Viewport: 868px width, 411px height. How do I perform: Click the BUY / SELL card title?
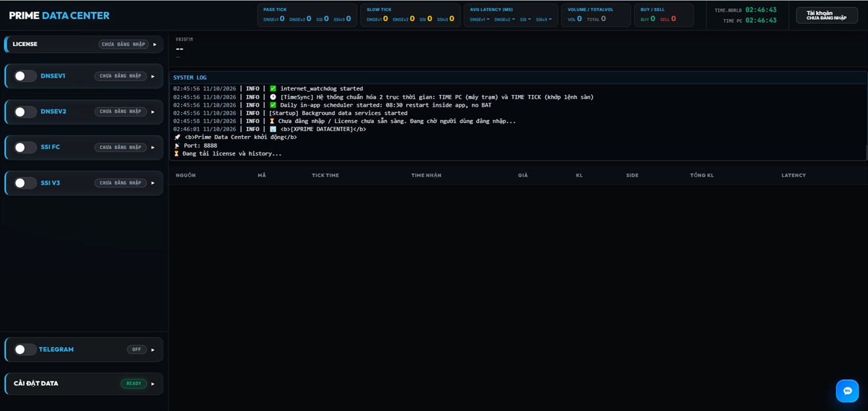pyautogui.click(x=653, y=9)
